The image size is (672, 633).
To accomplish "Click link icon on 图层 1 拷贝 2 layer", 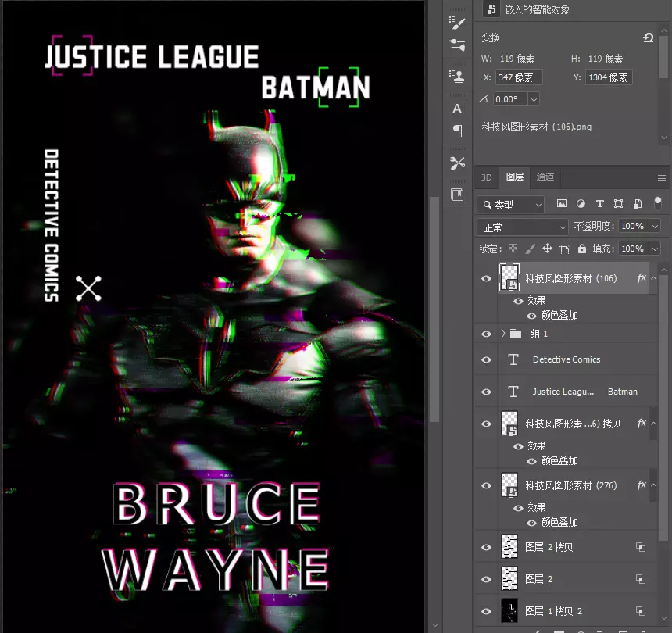I will 641,611.
